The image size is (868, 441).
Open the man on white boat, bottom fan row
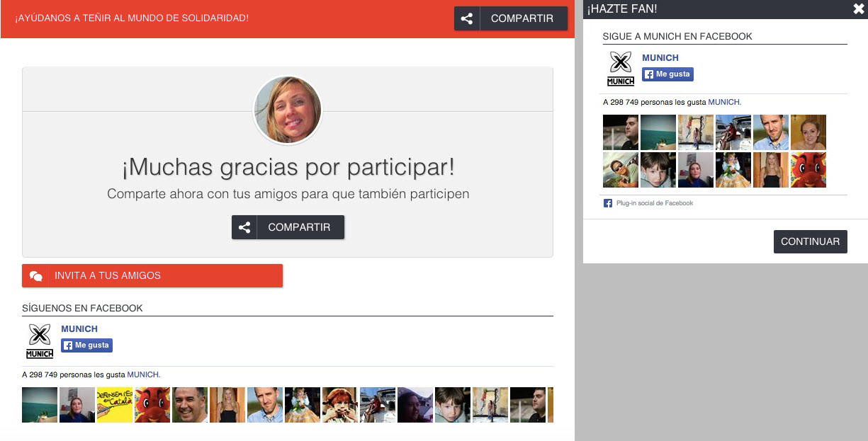(x=378, y=405)
